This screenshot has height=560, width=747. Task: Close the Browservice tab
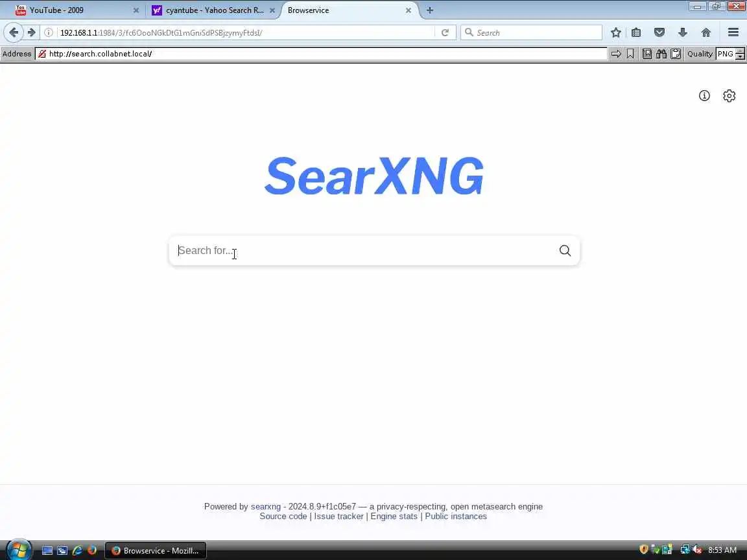(409, 10)
